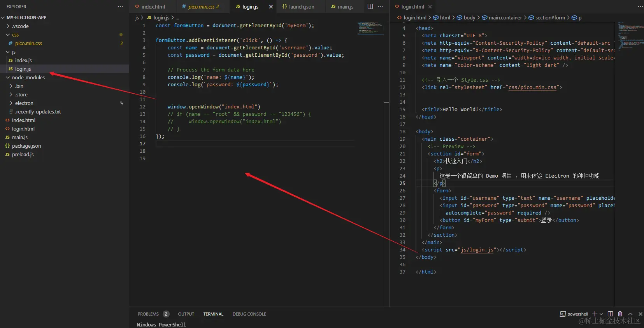Close the login.html editor tab
Screen dimensions: 644x328
coord(430,7)
